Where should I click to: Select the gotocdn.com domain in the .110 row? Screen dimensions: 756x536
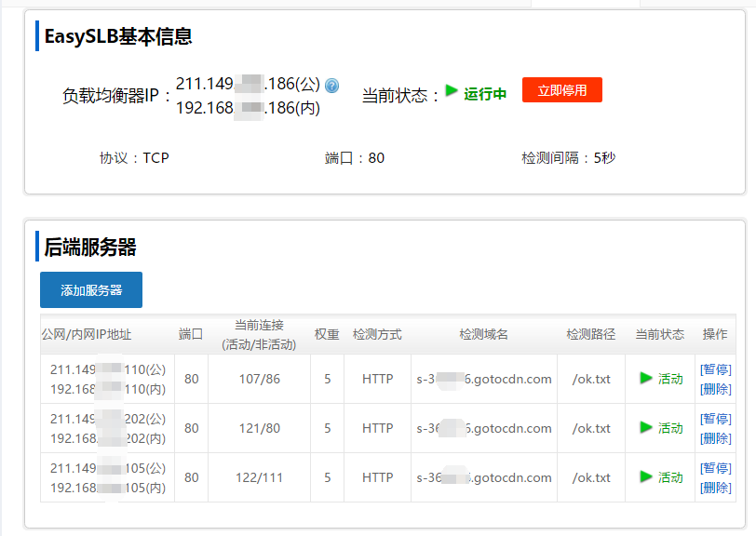484,379
